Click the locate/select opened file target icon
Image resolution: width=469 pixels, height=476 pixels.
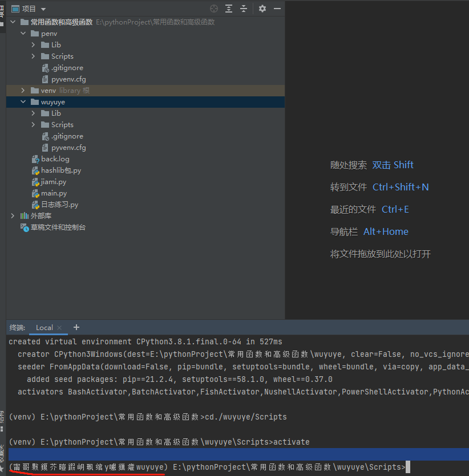point(214,9)
